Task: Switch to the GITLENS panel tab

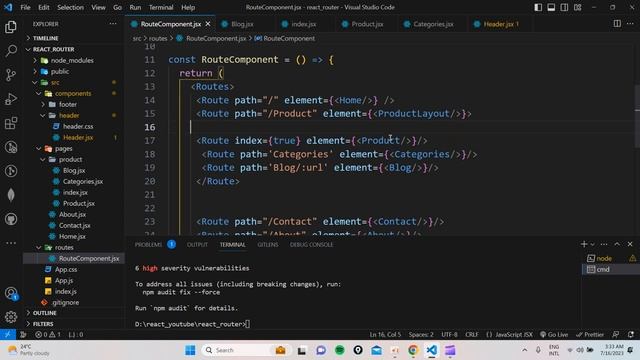Action: coord(268,244)
